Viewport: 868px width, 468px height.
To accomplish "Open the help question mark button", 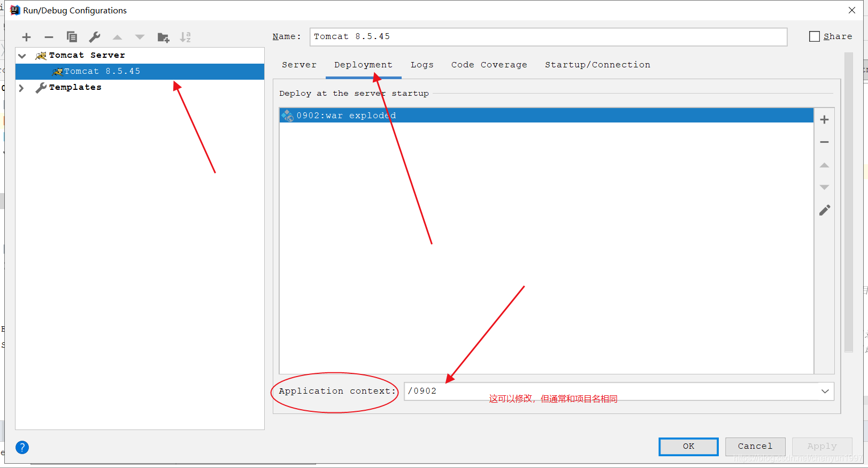I will [x=22, y=447].
